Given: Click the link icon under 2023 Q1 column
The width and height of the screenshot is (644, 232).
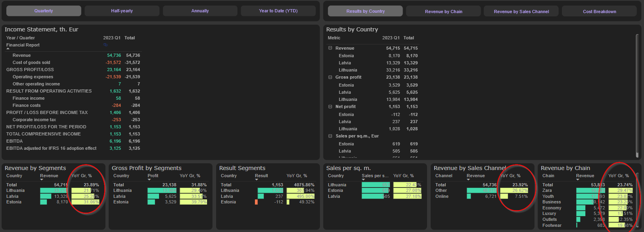Looking at the screenshot, I should 105,45.
